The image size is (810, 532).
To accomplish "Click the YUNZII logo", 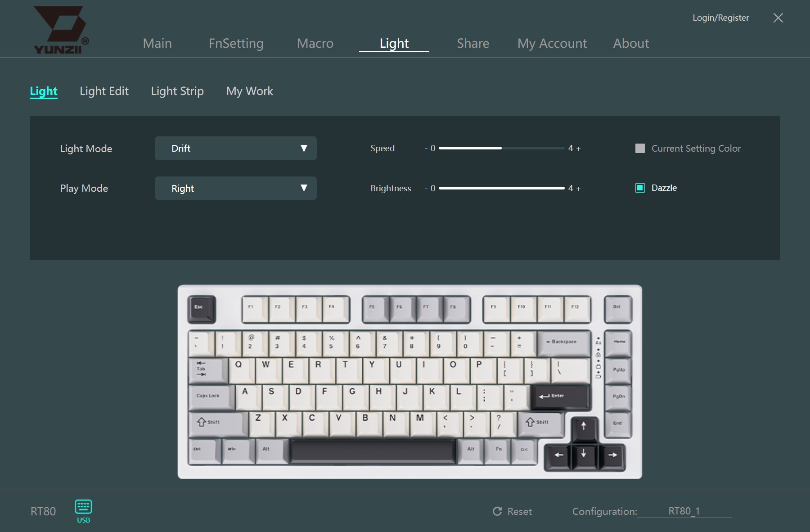I will tap(61, 30).
